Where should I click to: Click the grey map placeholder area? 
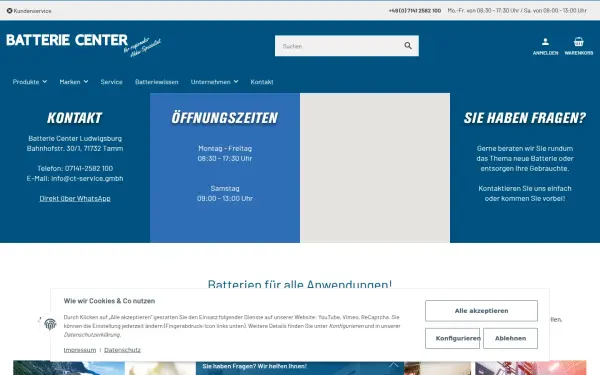point(375,168)
